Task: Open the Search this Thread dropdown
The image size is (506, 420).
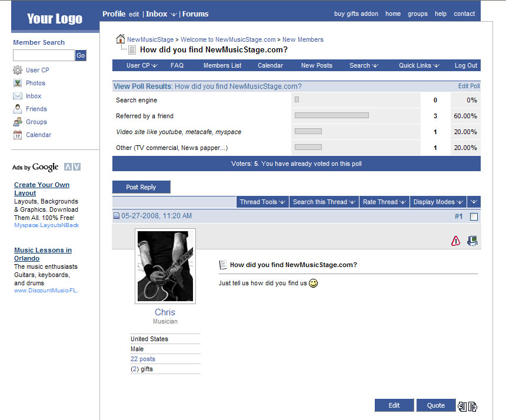Action: [324, 202]
